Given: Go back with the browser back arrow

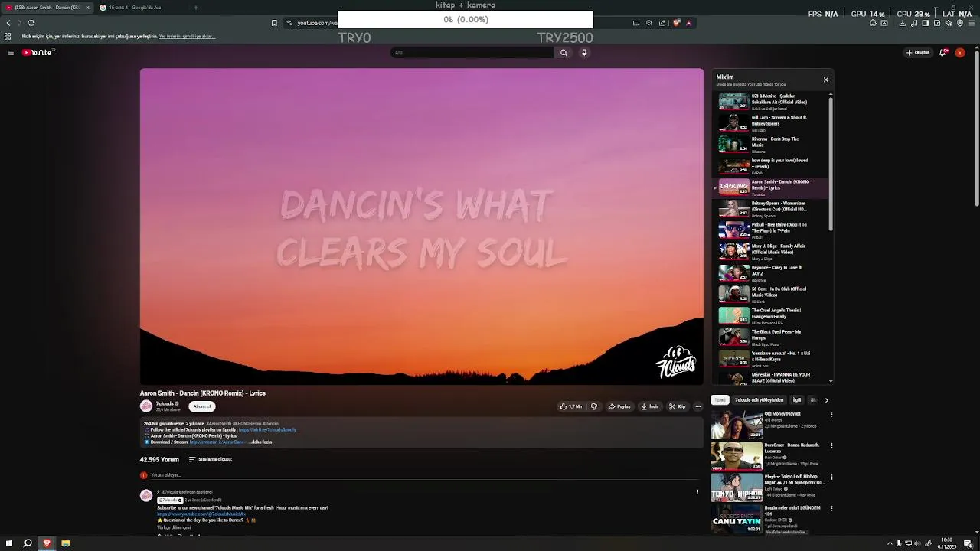Looking at the screenshot, I should pos(8,23).
